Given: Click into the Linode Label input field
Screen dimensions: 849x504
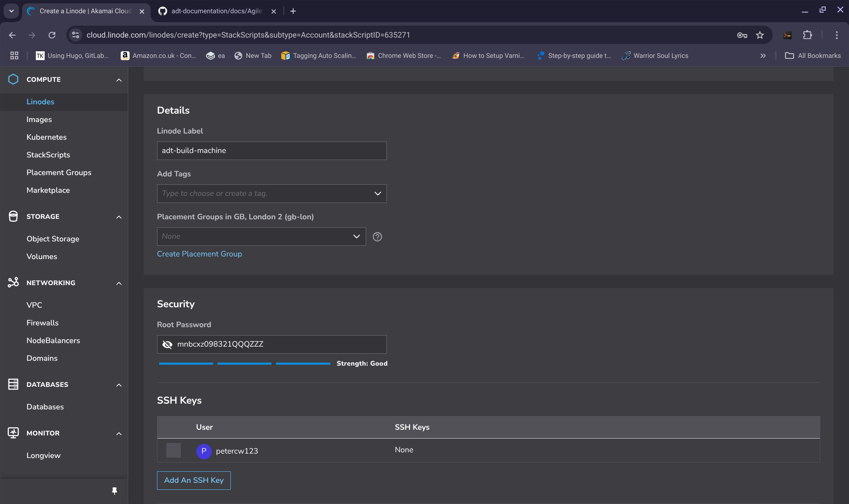Looking at the screenshot, I should tap(272, 151).
